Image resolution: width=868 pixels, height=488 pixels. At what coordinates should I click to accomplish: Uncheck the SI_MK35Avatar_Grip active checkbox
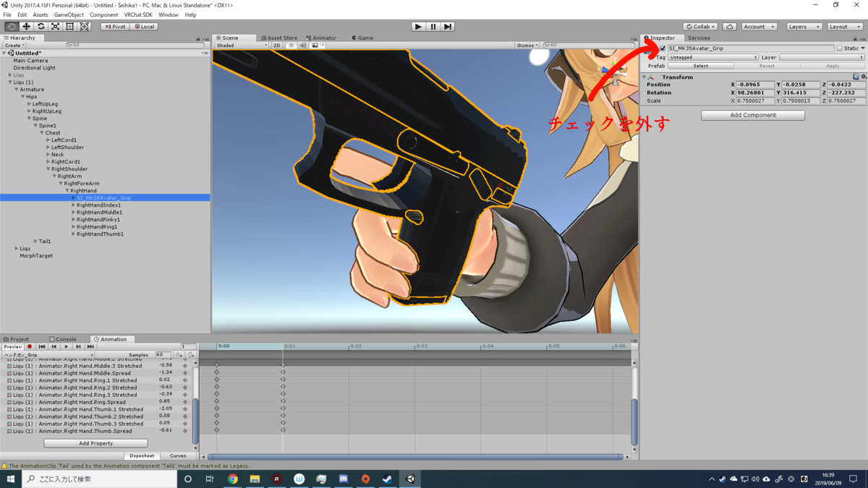coord(663,48)
